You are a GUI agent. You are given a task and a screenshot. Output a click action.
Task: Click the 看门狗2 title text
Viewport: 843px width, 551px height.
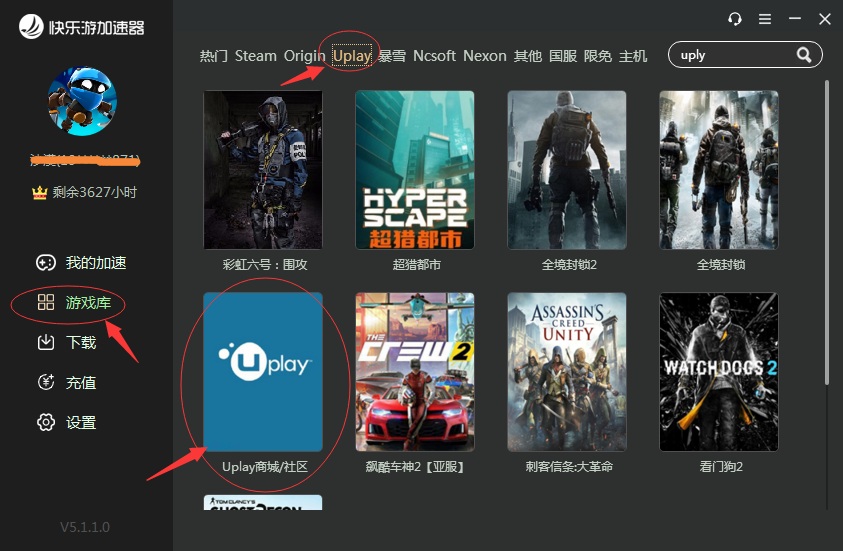[x=721, y=467]
